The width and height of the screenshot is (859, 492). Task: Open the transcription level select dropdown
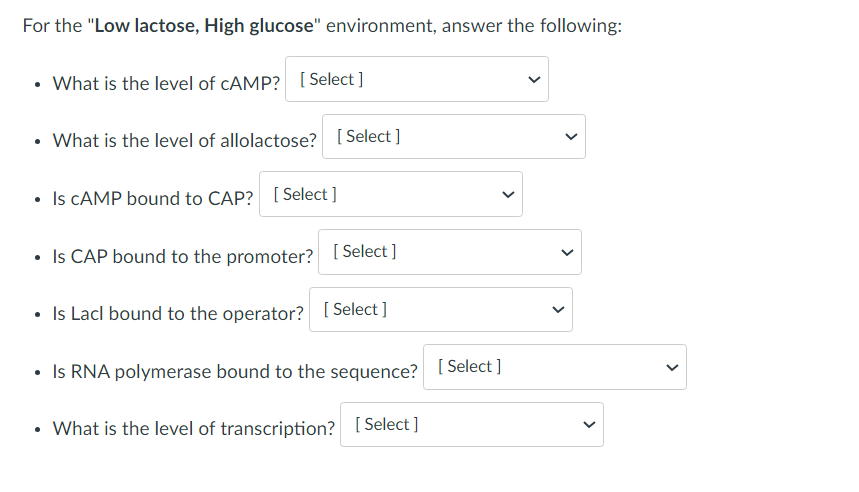coord(472,425)
